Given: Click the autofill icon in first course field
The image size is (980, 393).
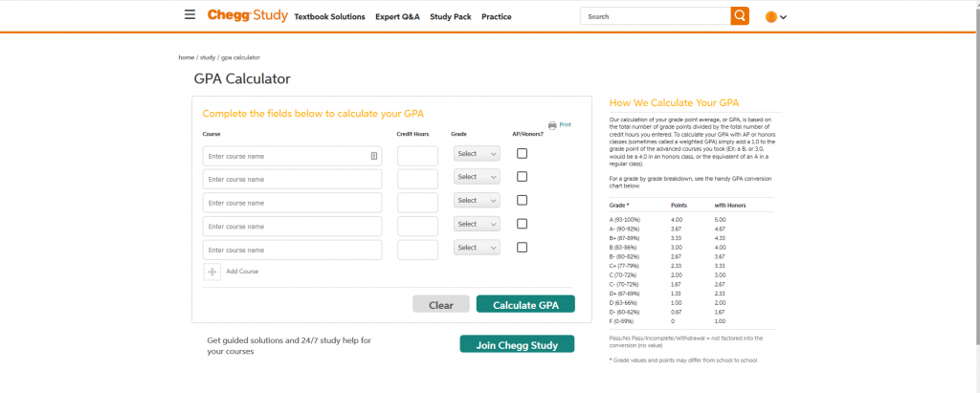Looking at the screenshot, I should (374, 156).
